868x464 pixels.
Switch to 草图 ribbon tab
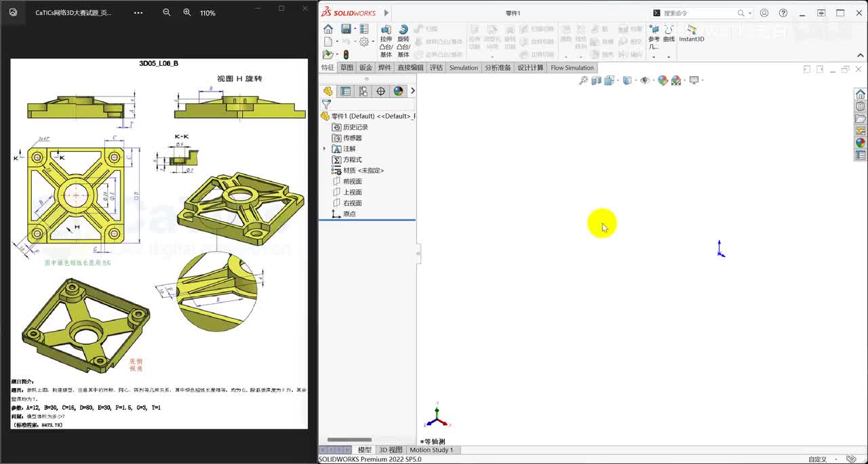347,68
